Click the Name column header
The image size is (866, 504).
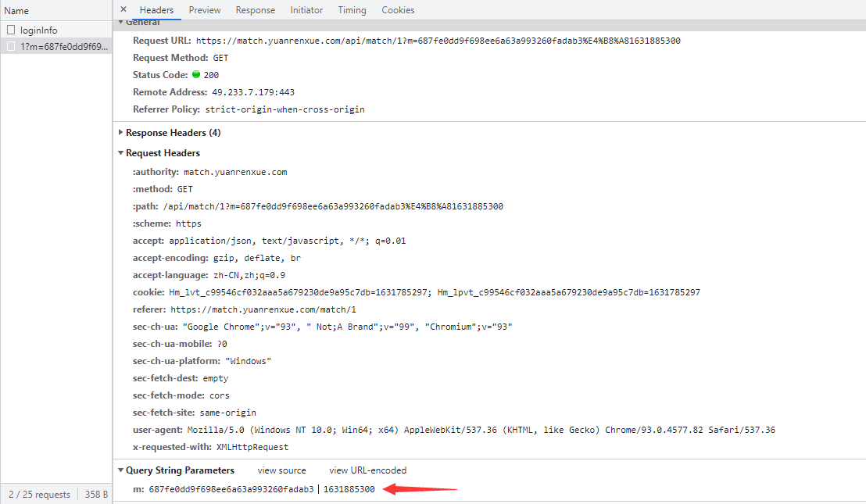click(x=16, y=11)
